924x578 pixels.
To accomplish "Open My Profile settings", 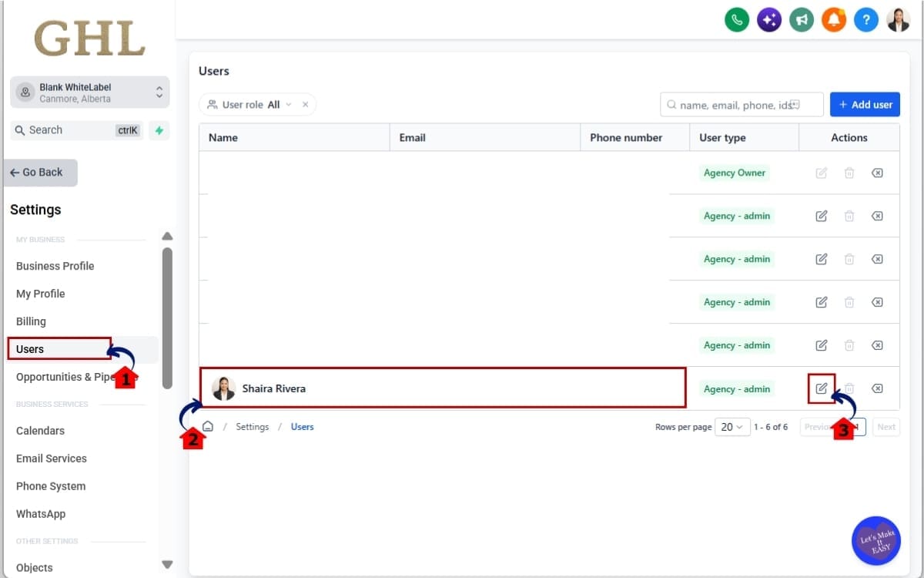I will (x=41, y=294).
